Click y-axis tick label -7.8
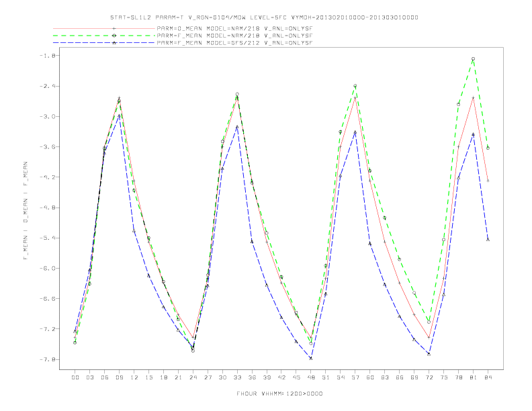 pos(46,359)
